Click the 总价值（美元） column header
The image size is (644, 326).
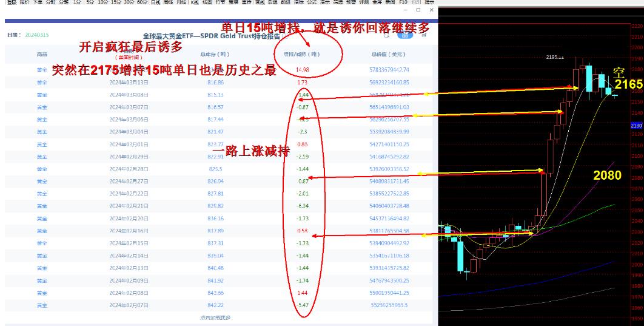click(x=389, y=54)
